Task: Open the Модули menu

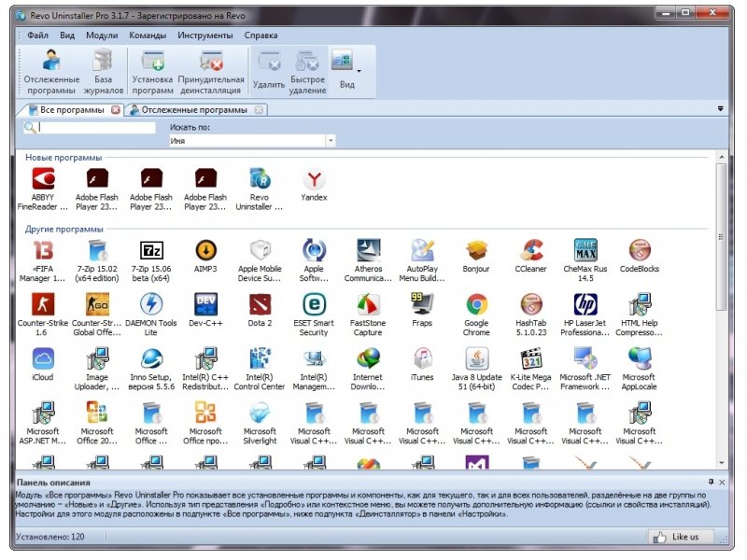Action: [102, 35]
